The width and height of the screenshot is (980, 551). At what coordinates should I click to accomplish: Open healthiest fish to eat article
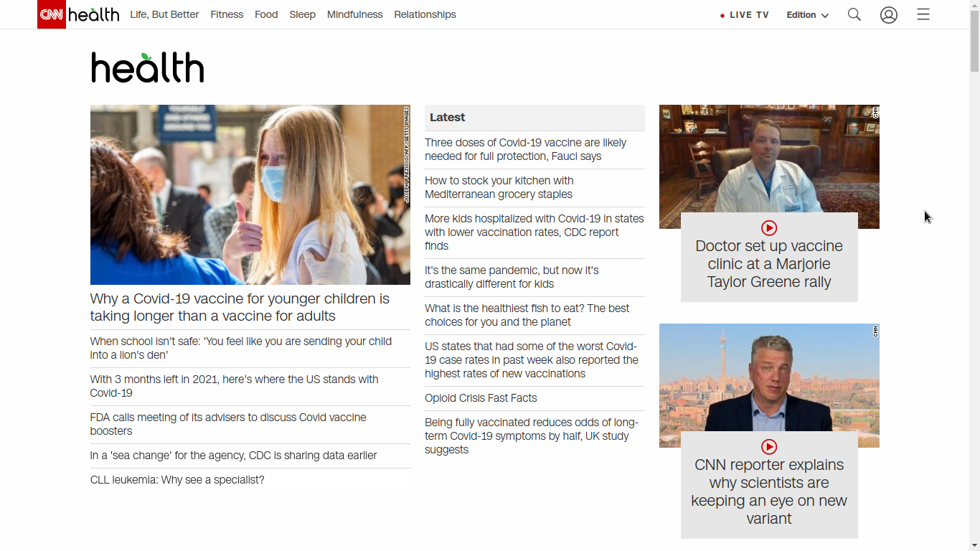pos(527,315)
